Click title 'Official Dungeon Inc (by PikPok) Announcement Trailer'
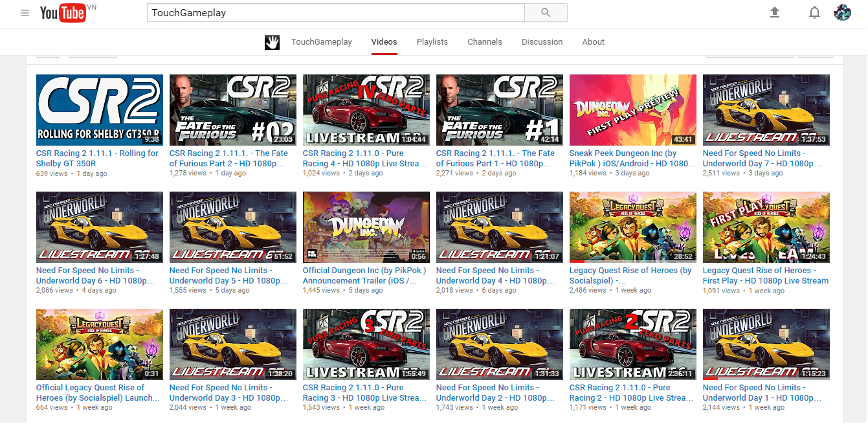The height and width of the screenshot is (424, 868). [x=364, y=276]
